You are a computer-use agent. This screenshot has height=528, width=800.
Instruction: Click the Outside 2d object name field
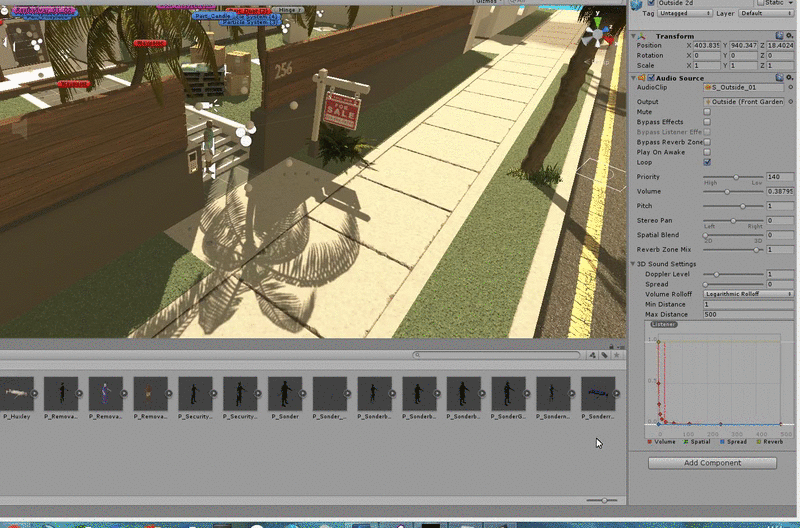(x=703, y=3)
